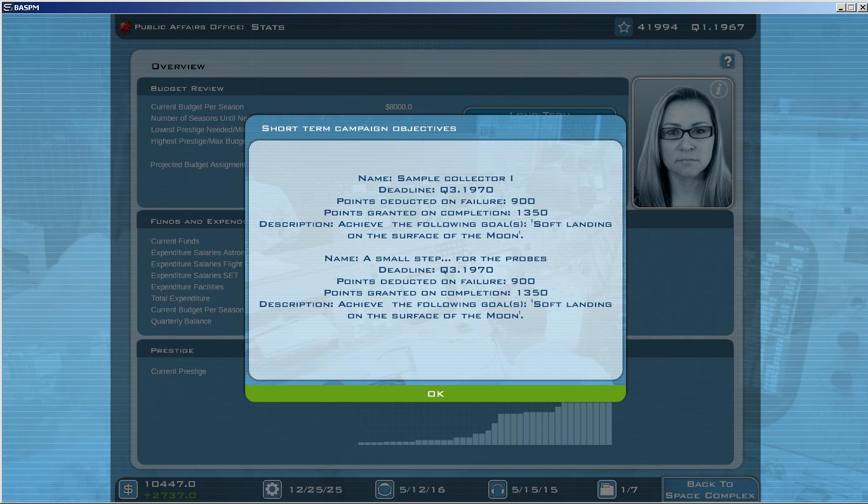Viewport: 868px width, 504px height.
Task: Click the 41994 prestige score
Action: (x=658, y=27)
